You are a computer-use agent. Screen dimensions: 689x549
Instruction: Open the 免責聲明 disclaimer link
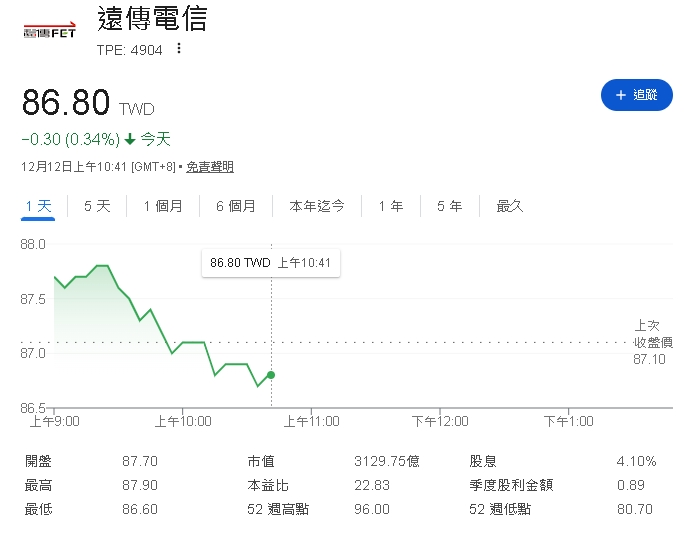click(x=210, y=167)
